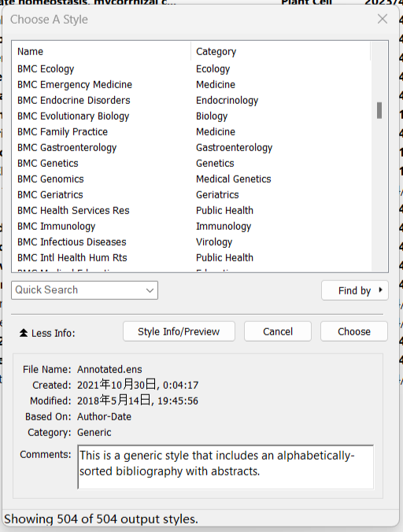Select the BMC Ecology style
403x532 pixels.
click(191, 69)
